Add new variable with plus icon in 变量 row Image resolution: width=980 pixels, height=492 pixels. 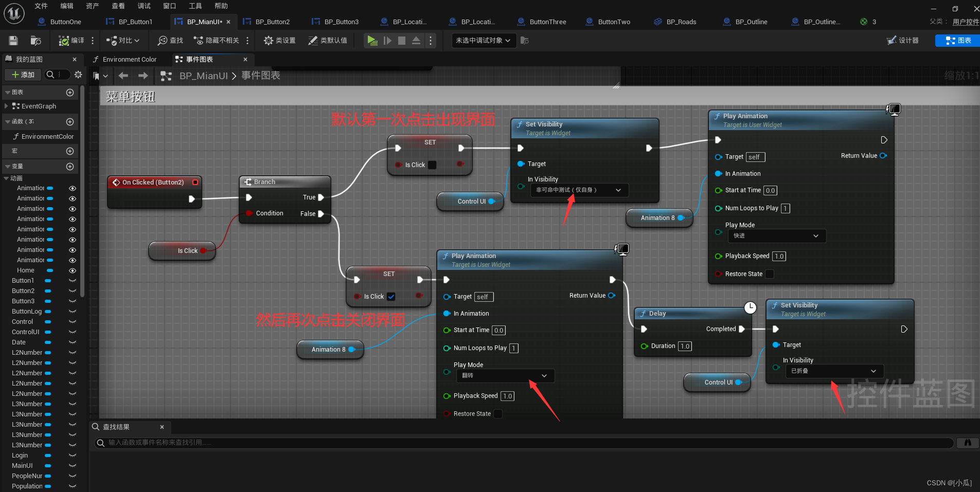[70, 167]
